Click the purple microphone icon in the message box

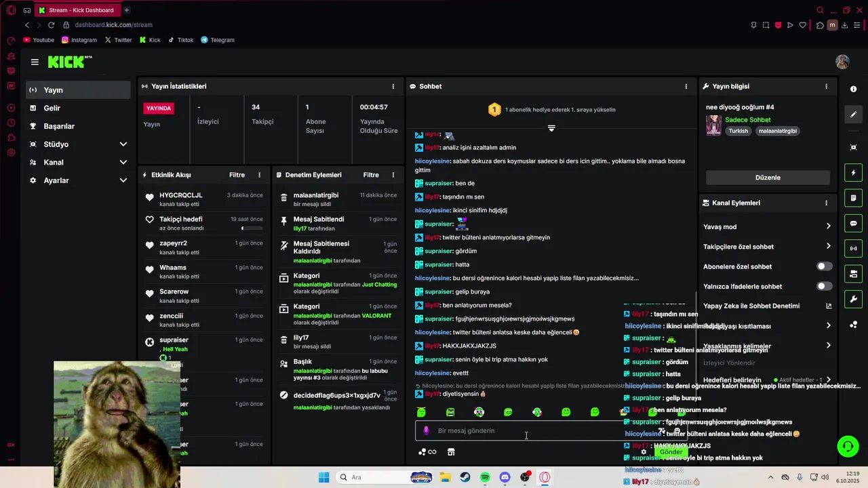(426, 430)
